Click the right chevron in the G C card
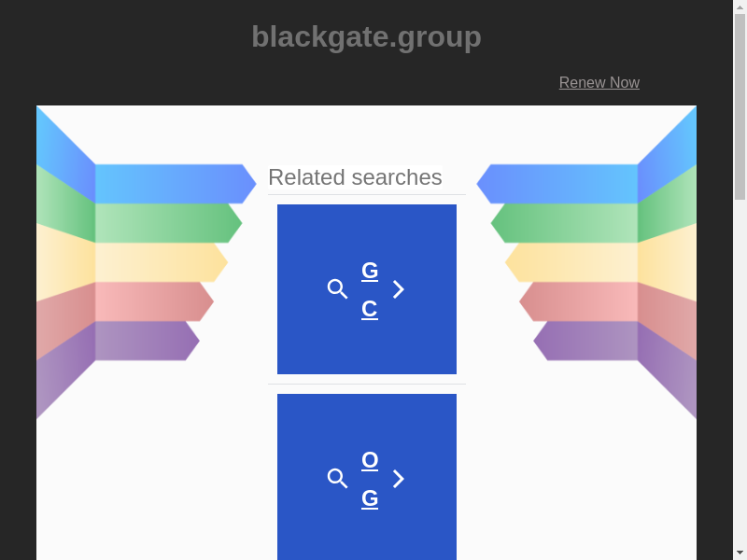Viewport: 747px width, 560px height. (399, 289)
